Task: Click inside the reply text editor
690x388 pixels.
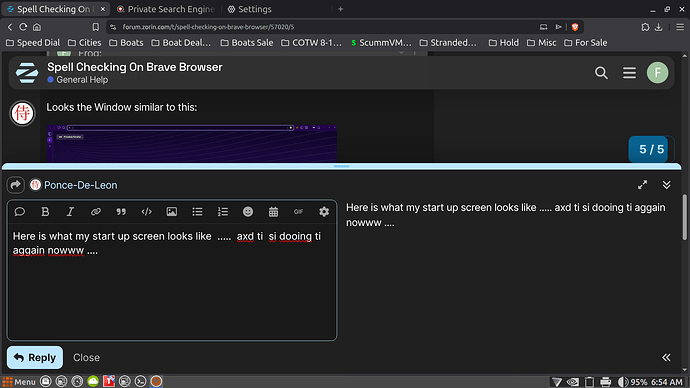Action: pos(172,282)
